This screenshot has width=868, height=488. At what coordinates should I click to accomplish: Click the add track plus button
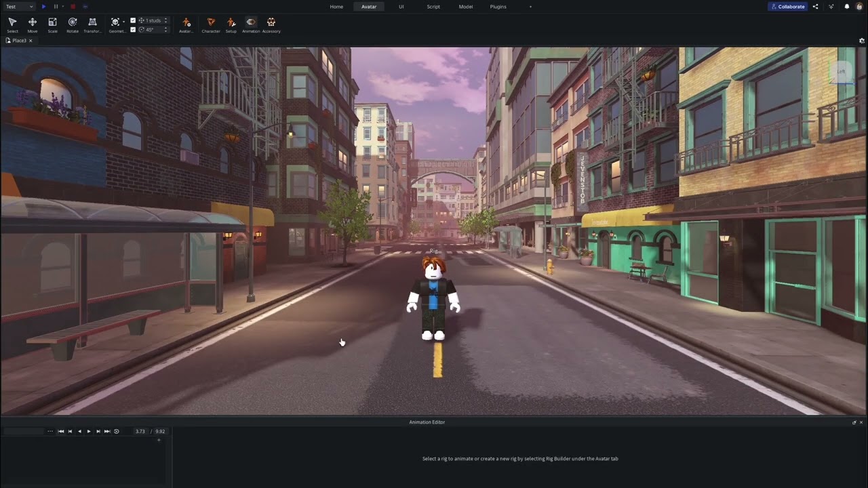[159, 440]
